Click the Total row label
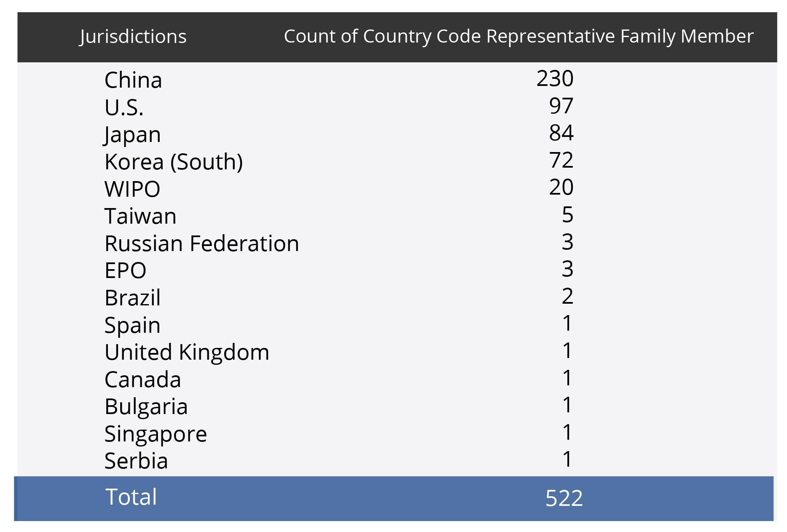The height and width of the screenshot is (532, 787). [x=131, y=497]
